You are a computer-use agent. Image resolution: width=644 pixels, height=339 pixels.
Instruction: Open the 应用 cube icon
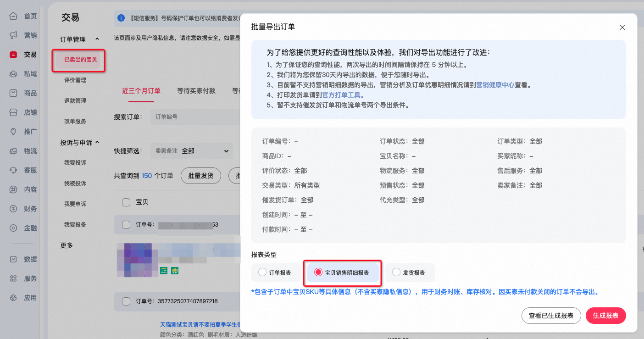click(14, 298)
